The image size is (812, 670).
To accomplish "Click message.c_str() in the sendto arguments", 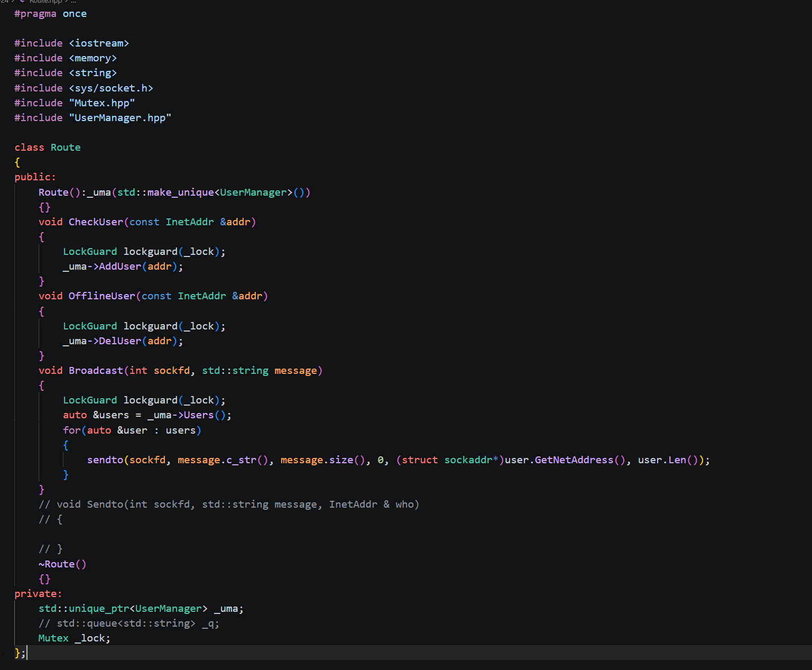I will click(x=223, y=460).
